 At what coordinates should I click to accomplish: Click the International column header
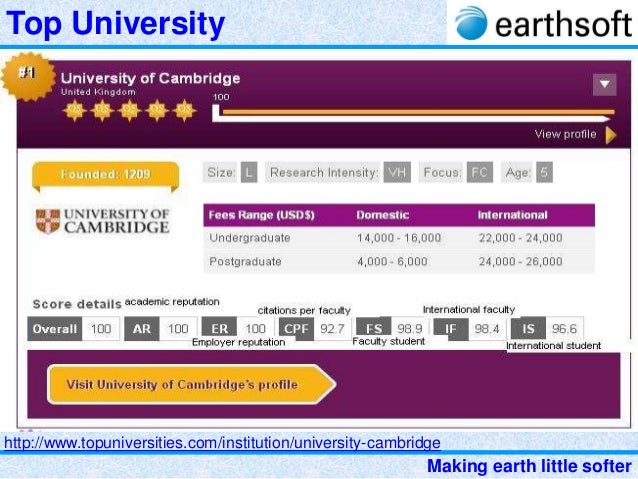512,215
